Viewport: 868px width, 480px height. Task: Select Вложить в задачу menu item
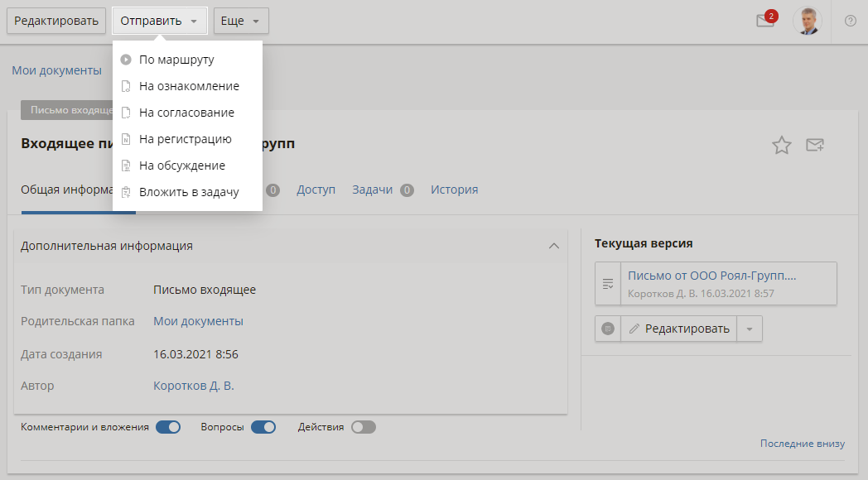[187, 192]
